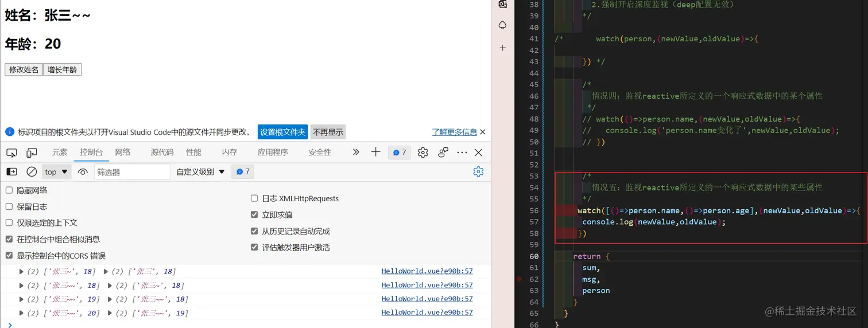Select the 控制台 tab
The image size is (868, 328).
[x=91, y=152]
